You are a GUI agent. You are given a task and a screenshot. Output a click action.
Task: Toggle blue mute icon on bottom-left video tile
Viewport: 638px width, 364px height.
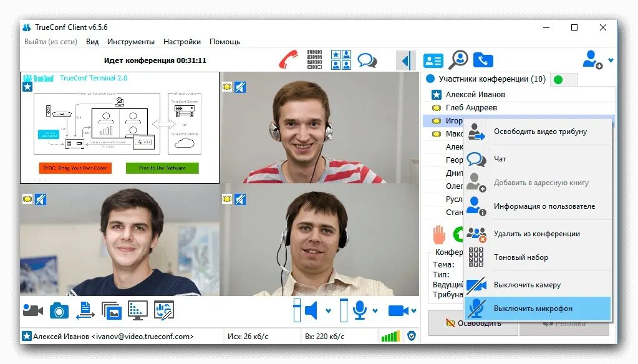41,199
